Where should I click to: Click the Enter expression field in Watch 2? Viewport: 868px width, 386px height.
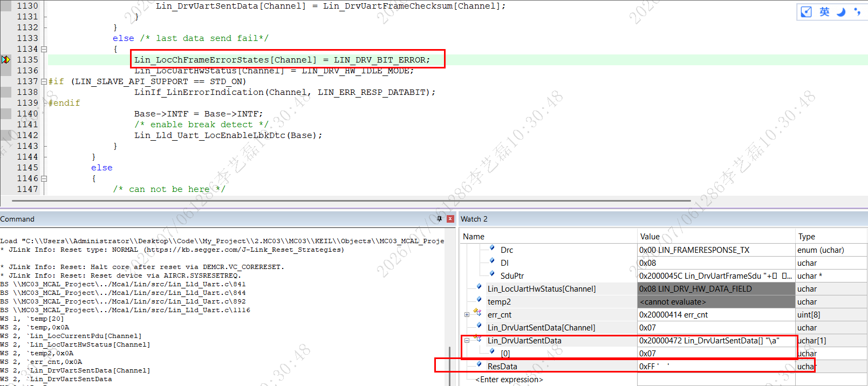tap(509, 380)
